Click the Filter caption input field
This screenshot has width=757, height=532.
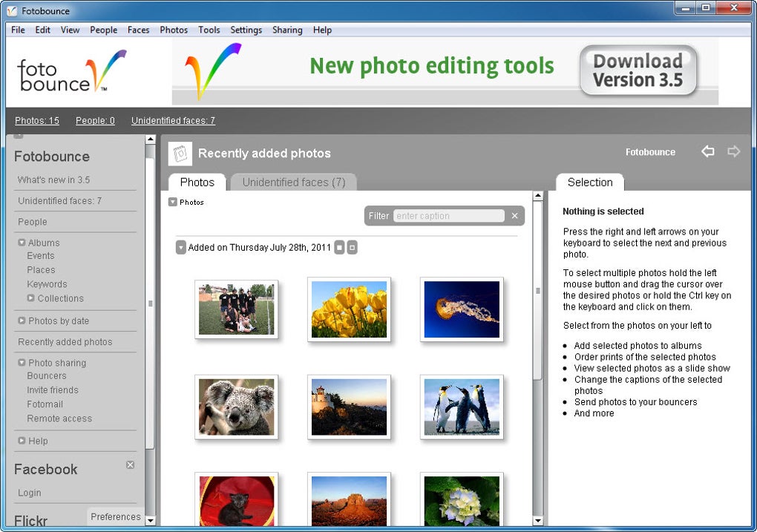[449, 216]
